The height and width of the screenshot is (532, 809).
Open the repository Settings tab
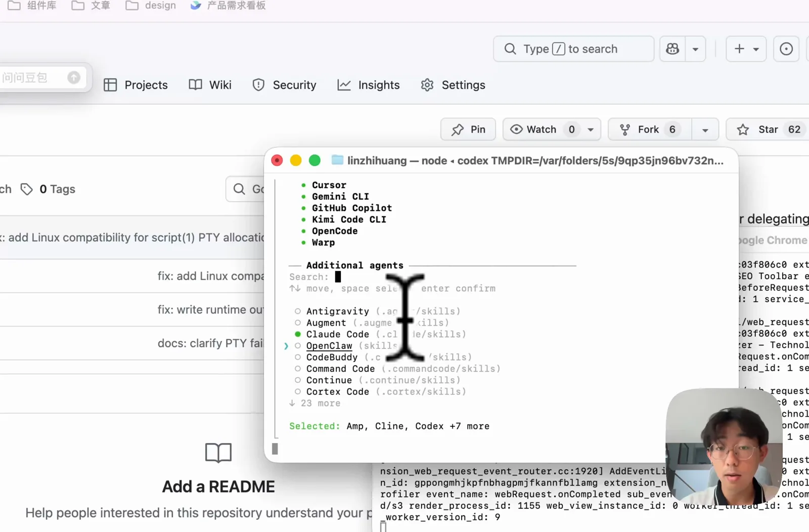coord(453,85)
